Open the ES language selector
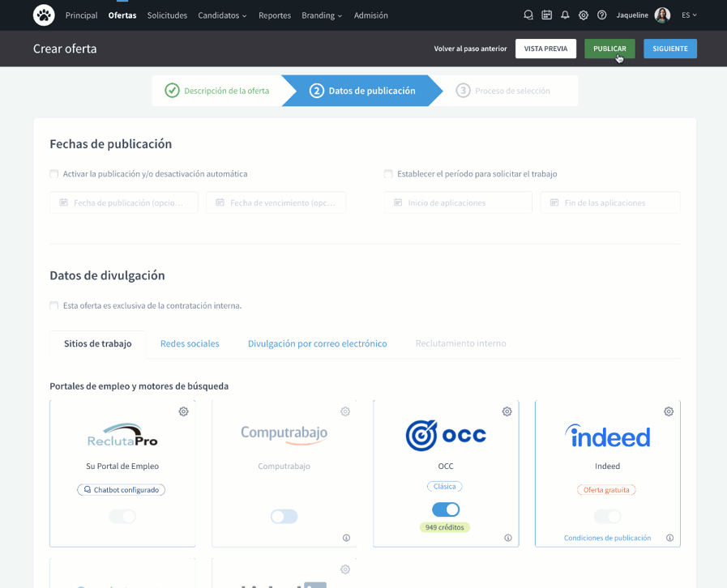Screen dimensions: 727x588 689,15
